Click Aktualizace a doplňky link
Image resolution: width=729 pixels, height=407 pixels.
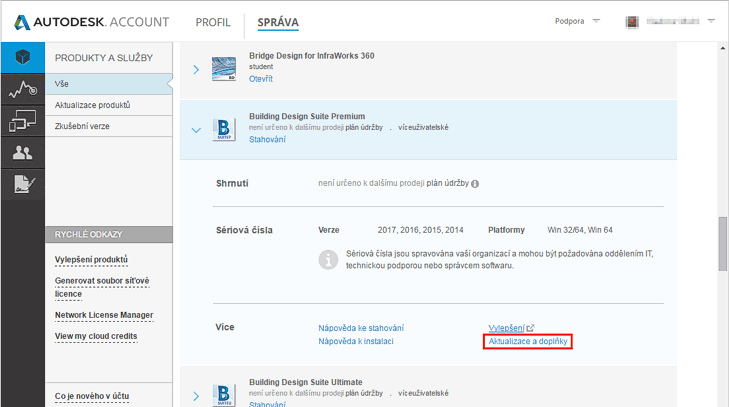(528, 341)
